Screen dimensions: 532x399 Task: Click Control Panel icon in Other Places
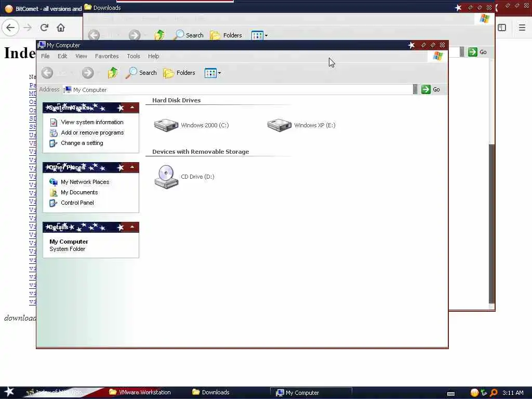54,203
